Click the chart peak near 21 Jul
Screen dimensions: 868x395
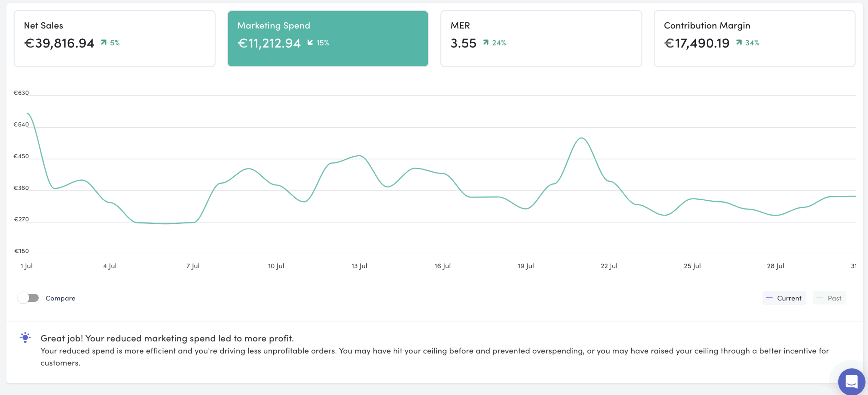pos(581,138)
